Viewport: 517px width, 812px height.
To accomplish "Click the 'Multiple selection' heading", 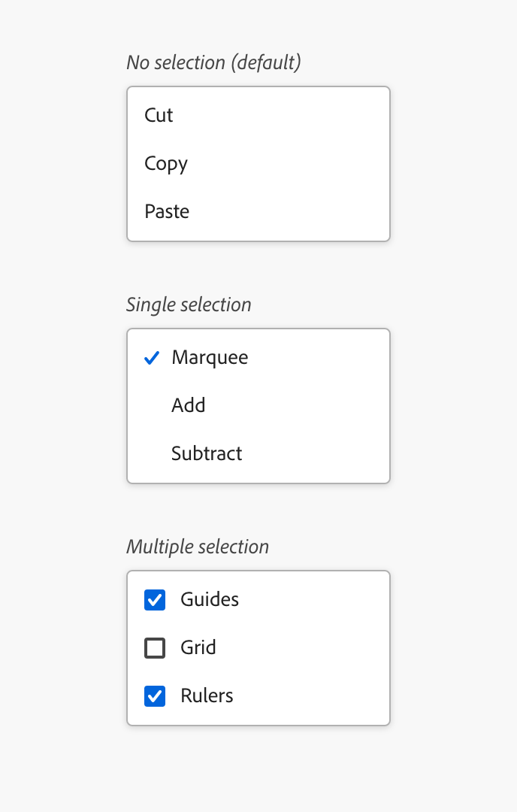I will coord(198,547).
